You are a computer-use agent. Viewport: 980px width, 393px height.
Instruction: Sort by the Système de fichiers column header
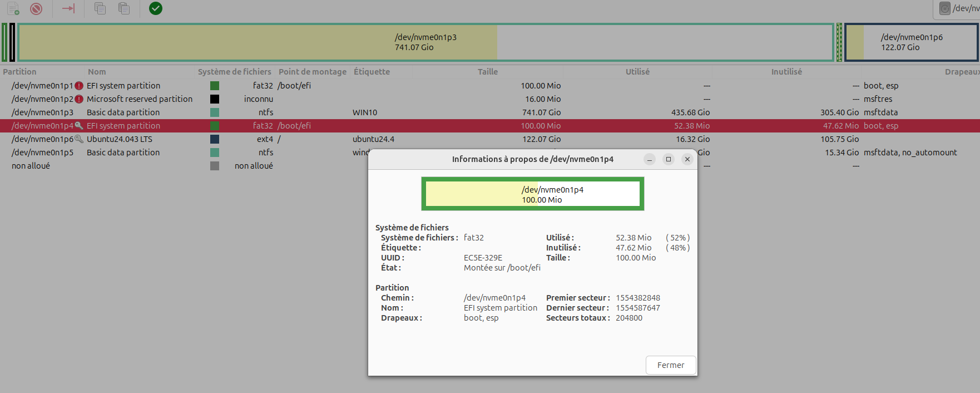point(235,72)
